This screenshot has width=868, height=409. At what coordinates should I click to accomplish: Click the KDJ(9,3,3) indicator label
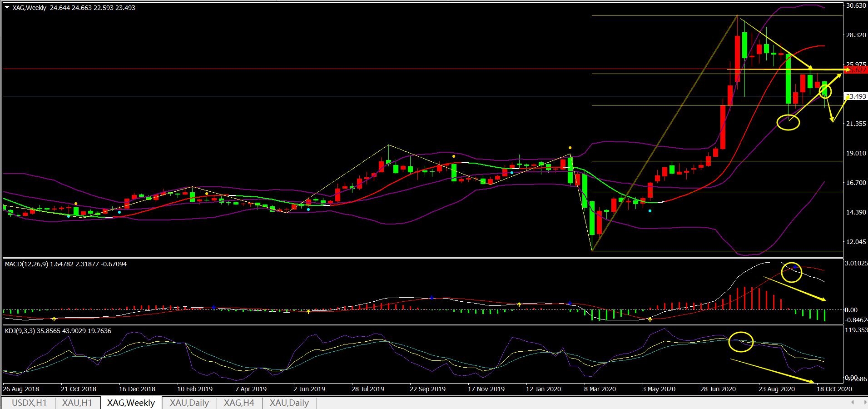[59, 330]
